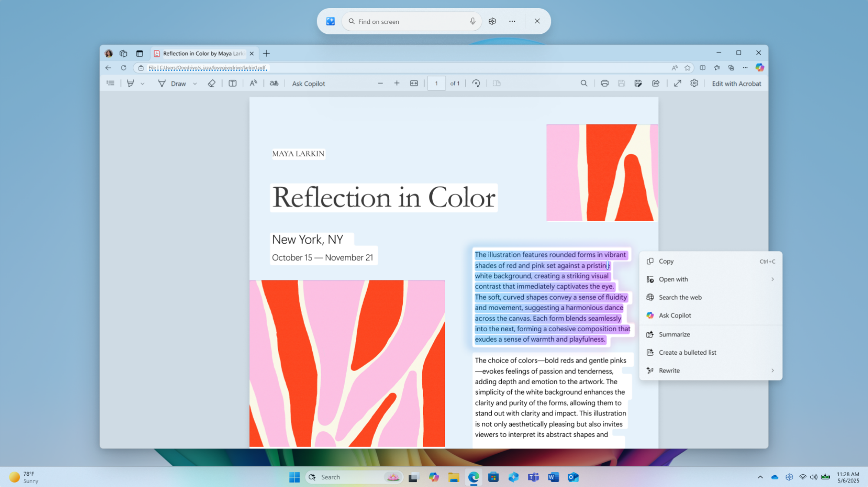The image size is (868, 487).
Task: Open the document table of contents
Action: click(110, 83)
